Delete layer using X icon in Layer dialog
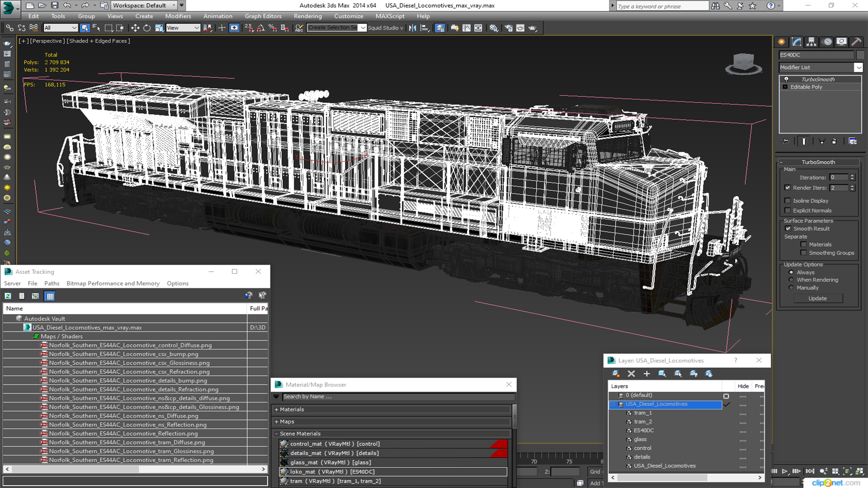Screen dimensions: 868x488 (631, 374)
